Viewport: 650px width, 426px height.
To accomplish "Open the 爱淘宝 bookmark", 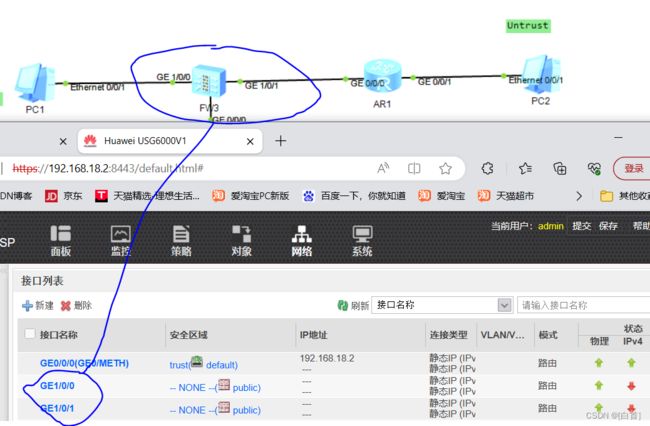I will pos(441,196).
